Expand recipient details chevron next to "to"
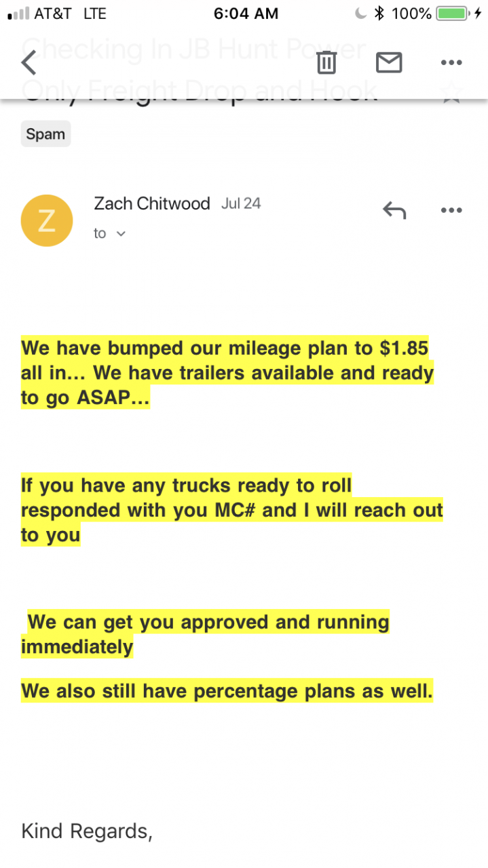Screen dimensions: 488x868 point(121,233)
